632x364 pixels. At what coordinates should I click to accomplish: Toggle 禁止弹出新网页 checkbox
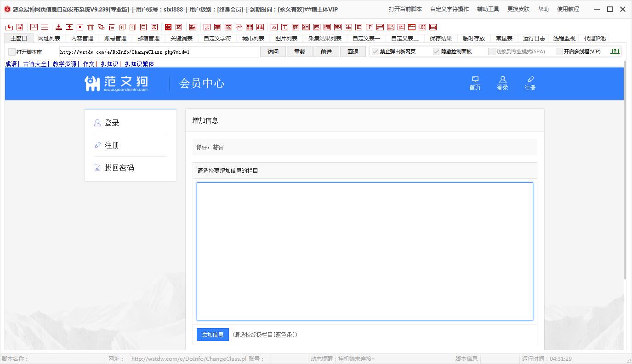pyautogui.click(x=375, y=51)
